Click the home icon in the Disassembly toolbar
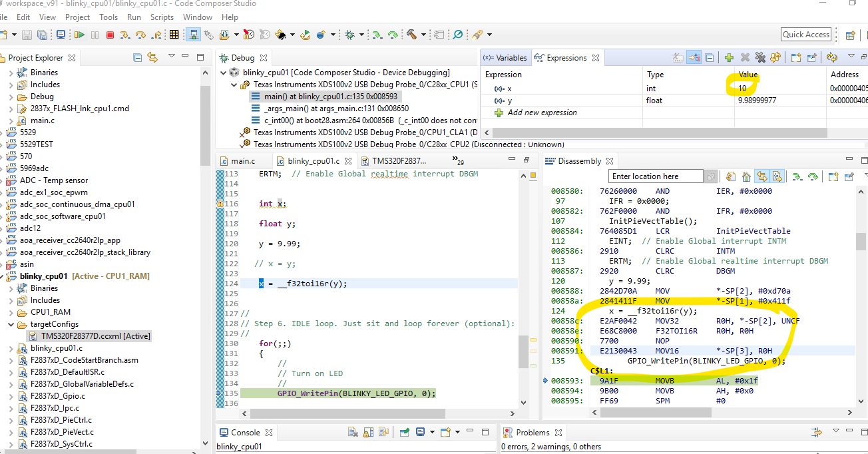 coord(746,176)
